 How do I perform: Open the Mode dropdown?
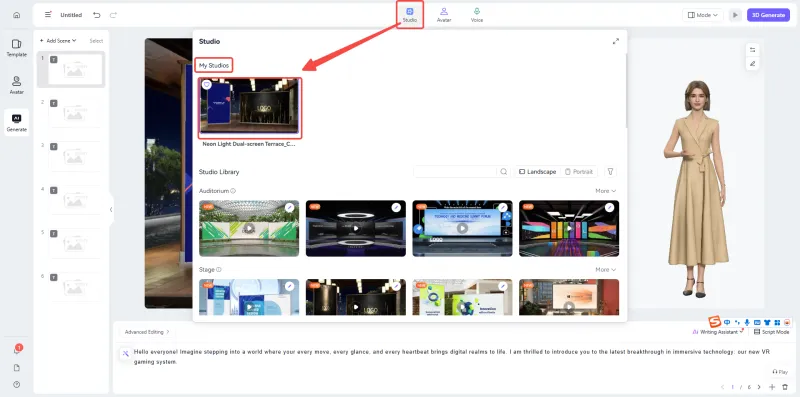coord(703,15)
